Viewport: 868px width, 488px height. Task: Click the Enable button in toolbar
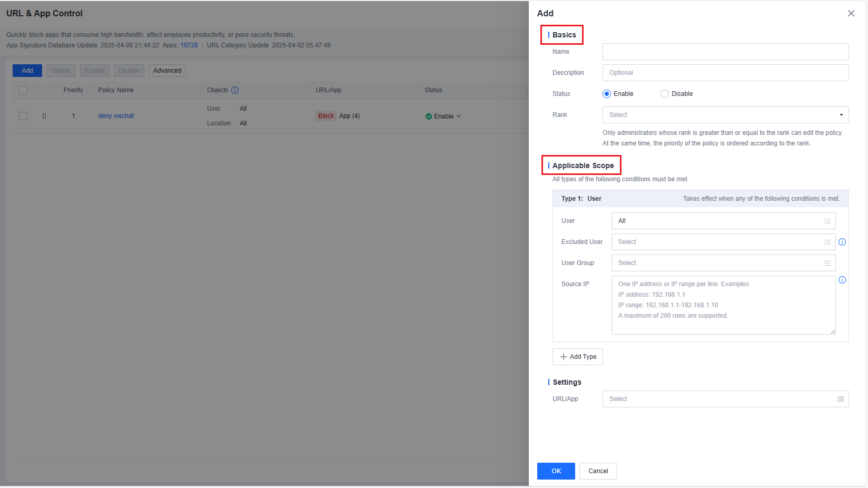95,71
